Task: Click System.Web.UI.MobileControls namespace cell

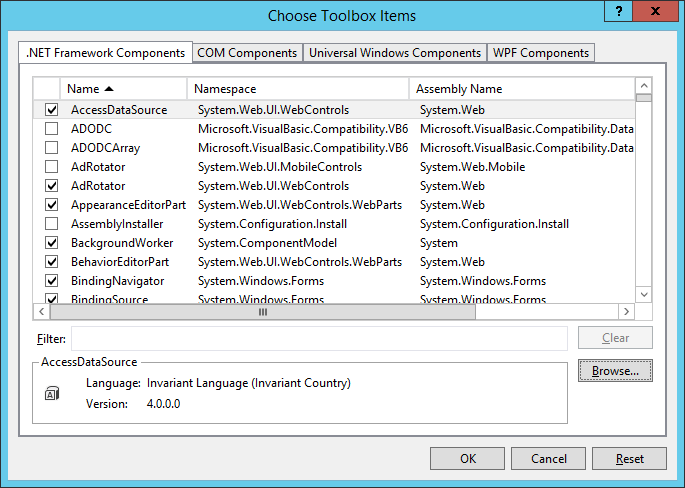Action: tap(280, 166)
